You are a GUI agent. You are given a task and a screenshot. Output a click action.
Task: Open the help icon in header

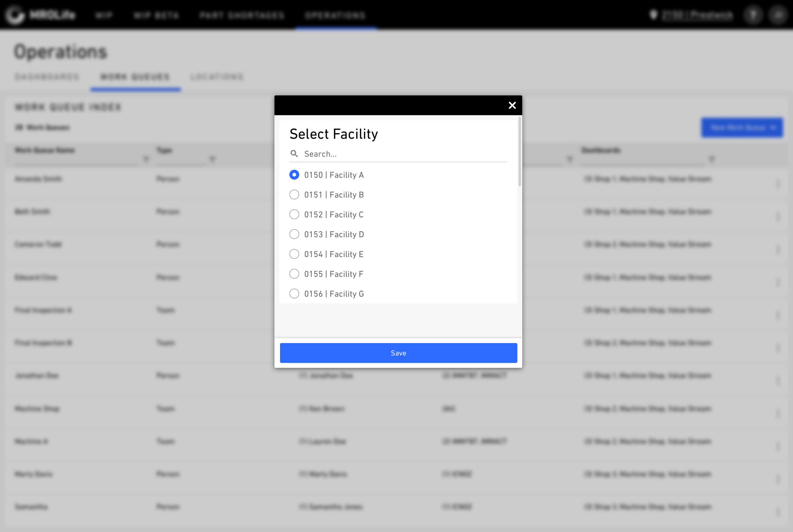(753, 15)
